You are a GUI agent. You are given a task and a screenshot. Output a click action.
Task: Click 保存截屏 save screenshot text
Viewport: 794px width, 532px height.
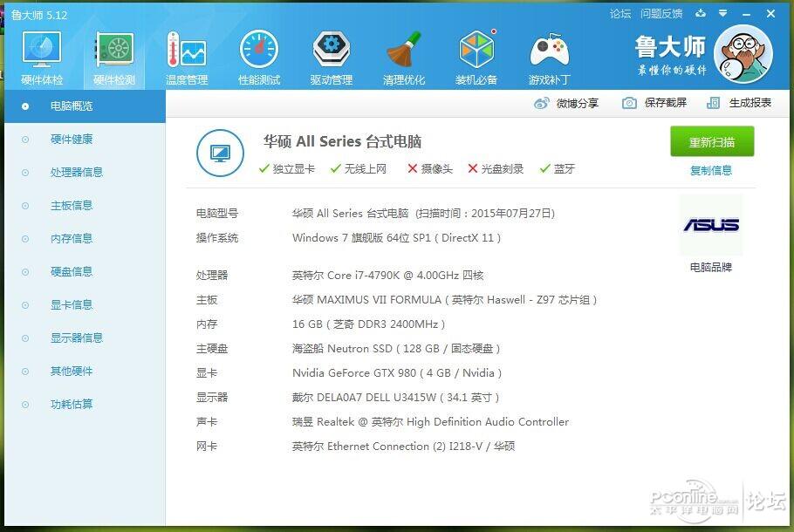(x=666, y=103)
